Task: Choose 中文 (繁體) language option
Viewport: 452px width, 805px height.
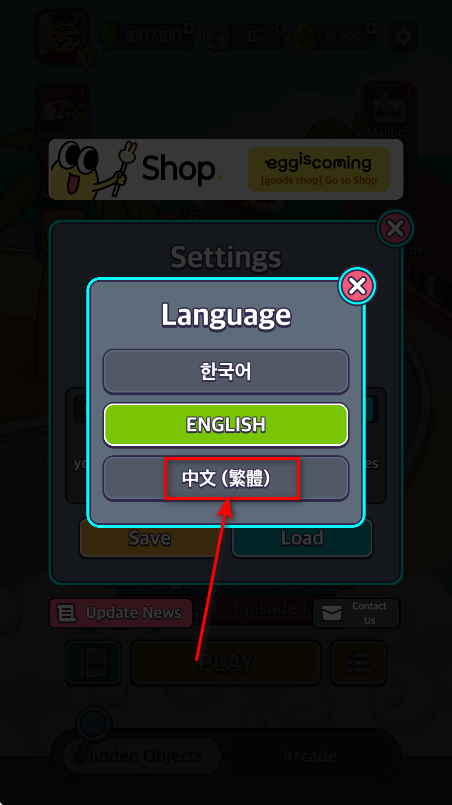Action: (x=226, y=478)
